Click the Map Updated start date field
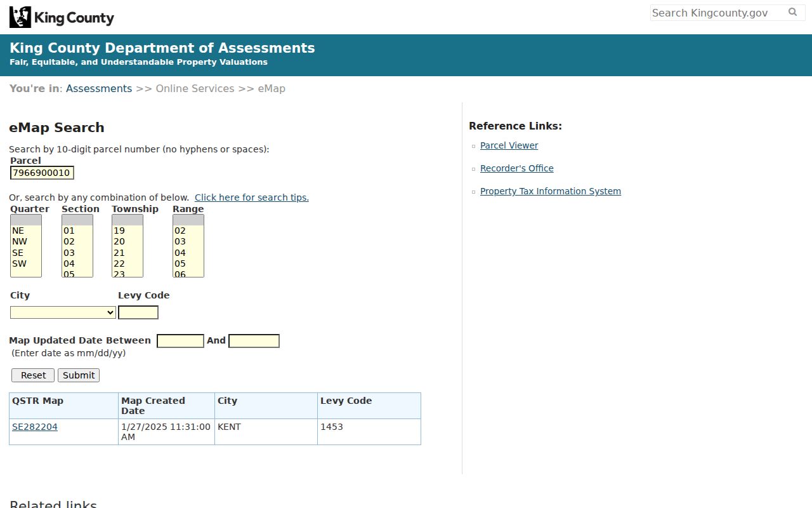 coord(180,341)
